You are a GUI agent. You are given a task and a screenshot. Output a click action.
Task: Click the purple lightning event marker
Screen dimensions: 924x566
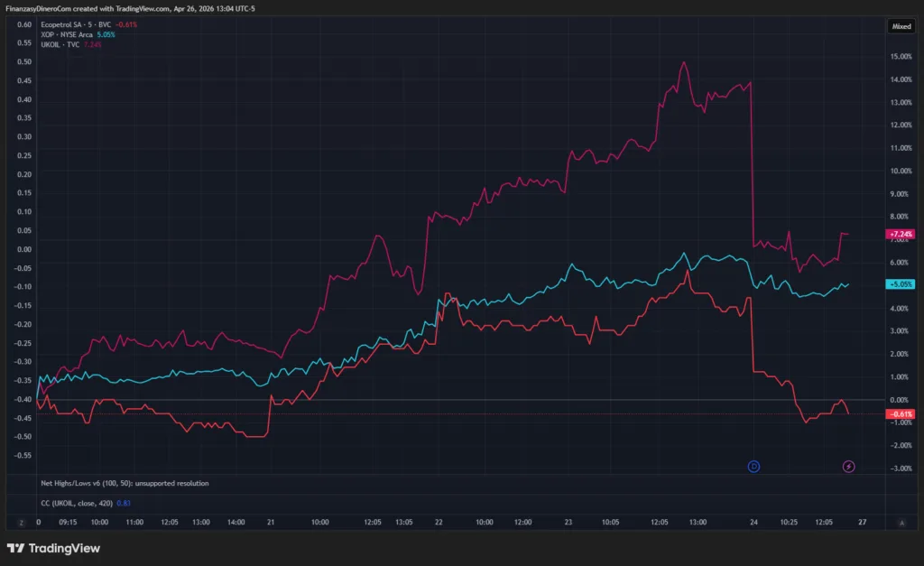pyautogui.click(x=849, y=466)
